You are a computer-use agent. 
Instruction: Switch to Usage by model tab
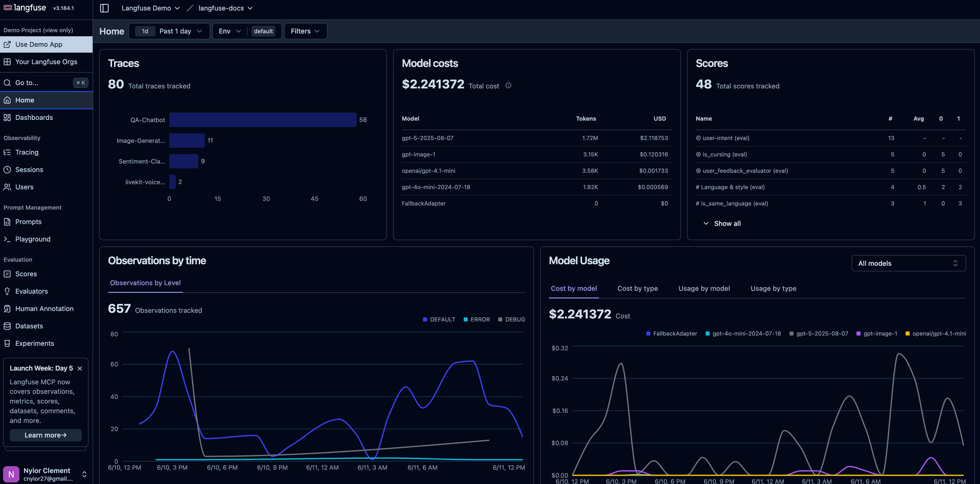(x=704, y=289)
